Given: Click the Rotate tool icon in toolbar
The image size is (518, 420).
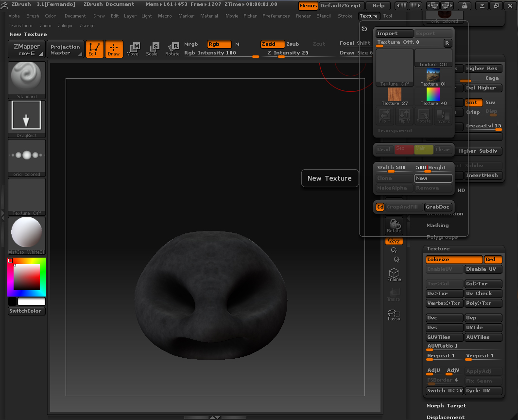Looking at the screenshot, I should tap(173, 49).
